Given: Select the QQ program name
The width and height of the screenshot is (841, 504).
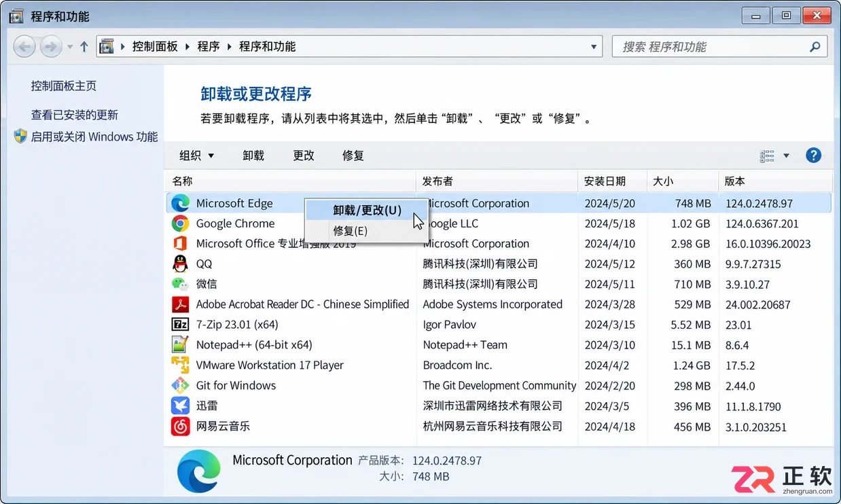Looking at the screenshot, I should pyautogui.click(x=204, y=264).
